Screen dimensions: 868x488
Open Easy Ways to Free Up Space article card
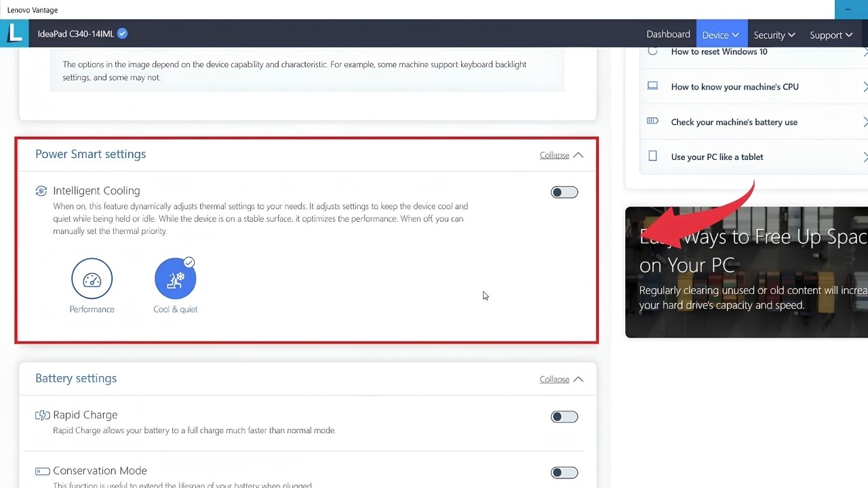click(x=747, y=272)
